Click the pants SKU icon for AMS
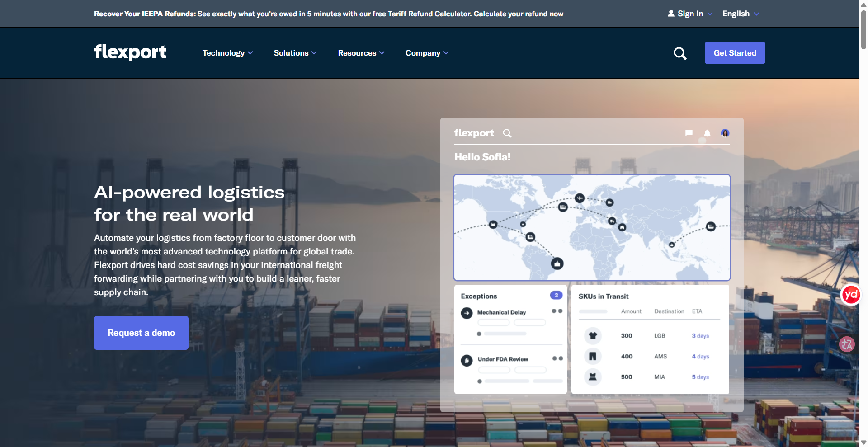Screen dimensions: 868x447 tap(593, 356)
